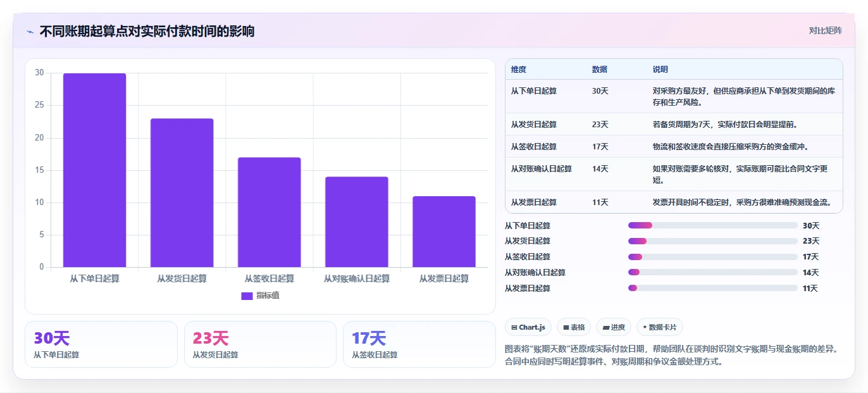Click table cell 23天 in 从发货日起算 row

point(600,125)
